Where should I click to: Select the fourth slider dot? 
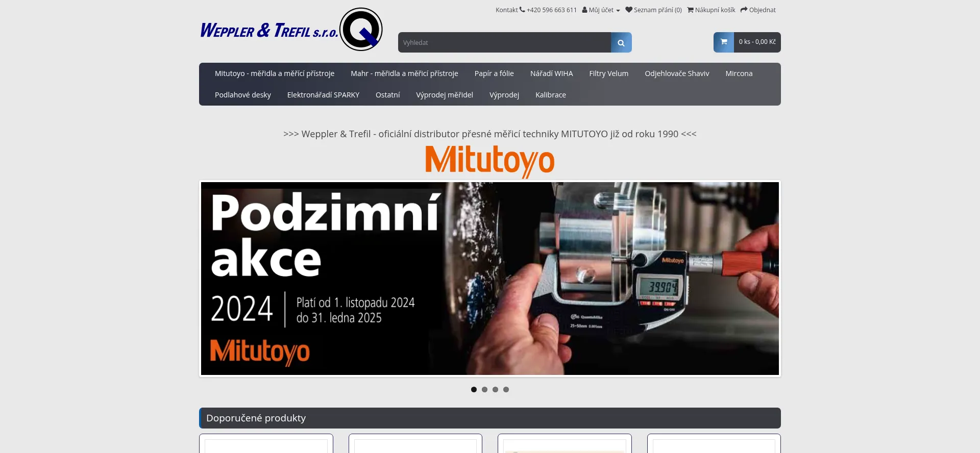pyautogui.click(x=506, y=389)
